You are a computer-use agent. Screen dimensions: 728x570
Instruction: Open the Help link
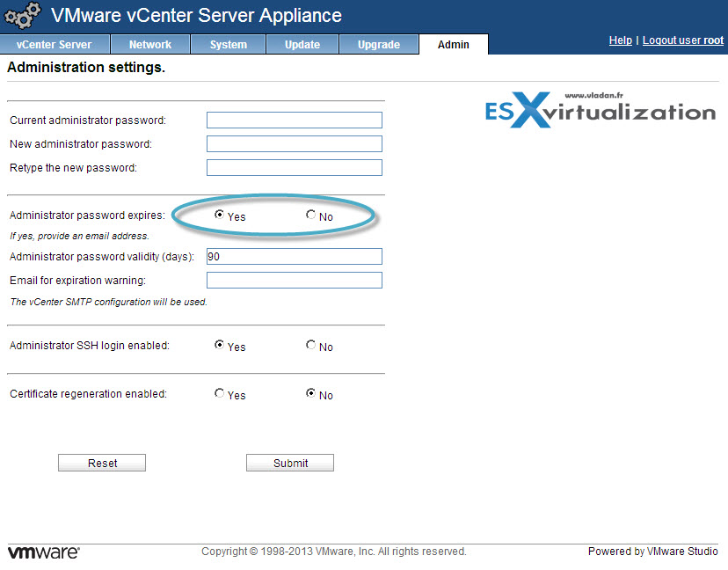click(x=620, y=40)
